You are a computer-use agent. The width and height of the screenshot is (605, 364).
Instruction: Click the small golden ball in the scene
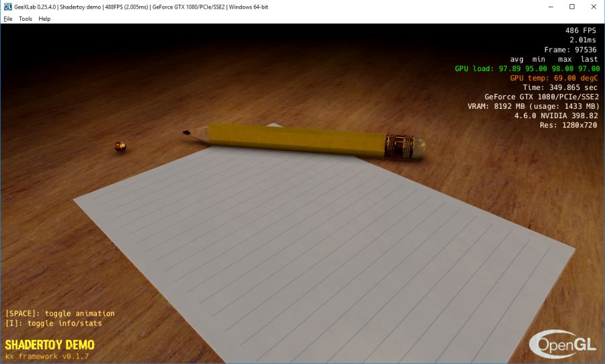coord(120,146)
